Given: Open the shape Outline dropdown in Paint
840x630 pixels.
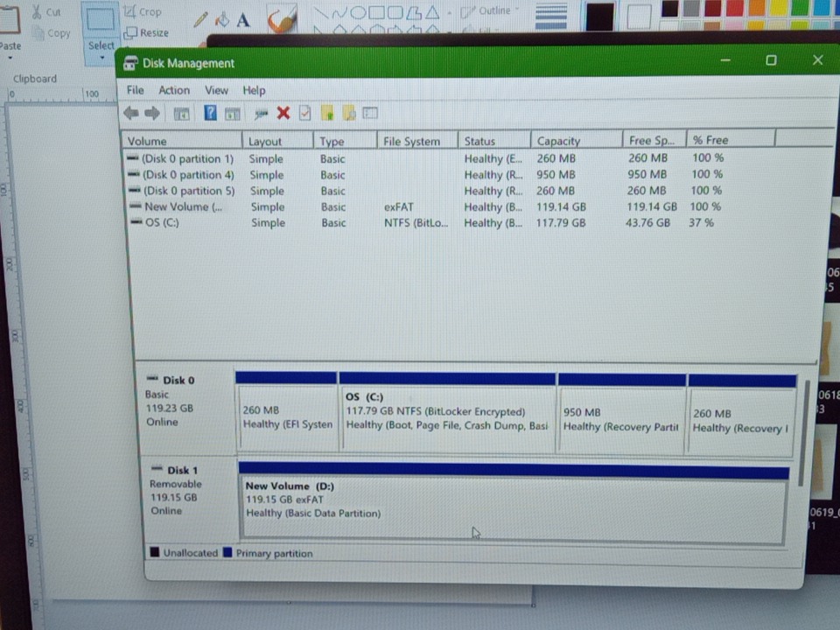Looking at the screenshot, I should tap(490, 10).
